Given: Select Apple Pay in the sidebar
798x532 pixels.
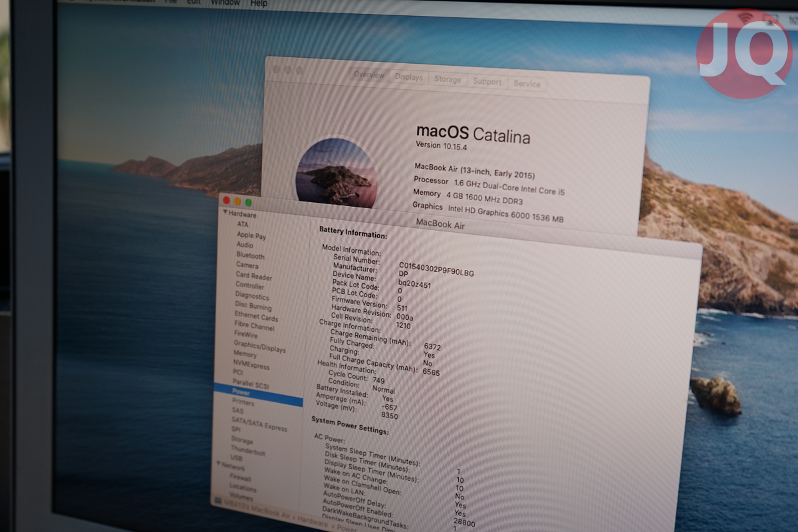Looking at the screenshot, I should (x=251, y=235).
